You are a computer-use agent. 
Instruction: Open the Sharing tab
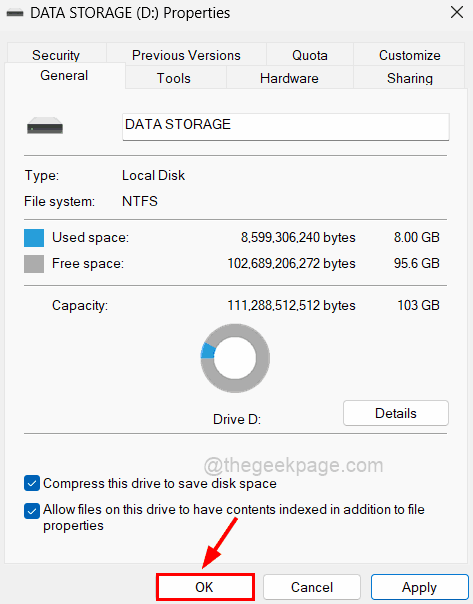click(409, 78)
